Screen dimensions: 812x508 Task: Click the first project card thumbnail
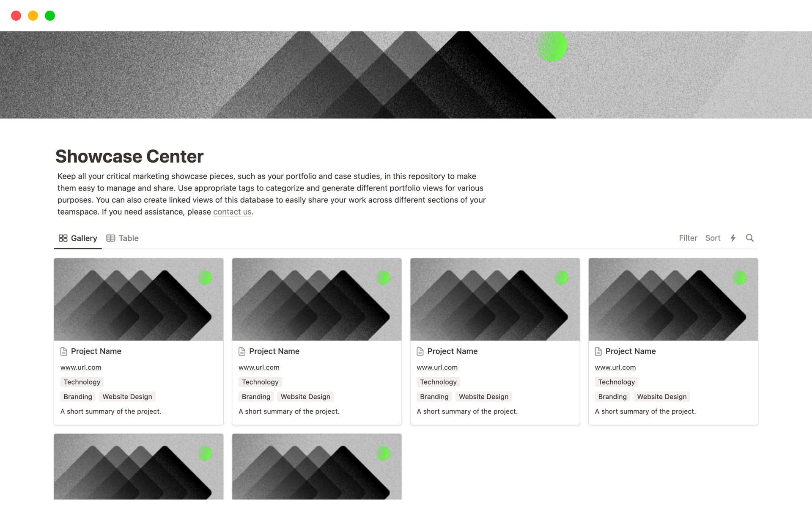click(139, 298)
